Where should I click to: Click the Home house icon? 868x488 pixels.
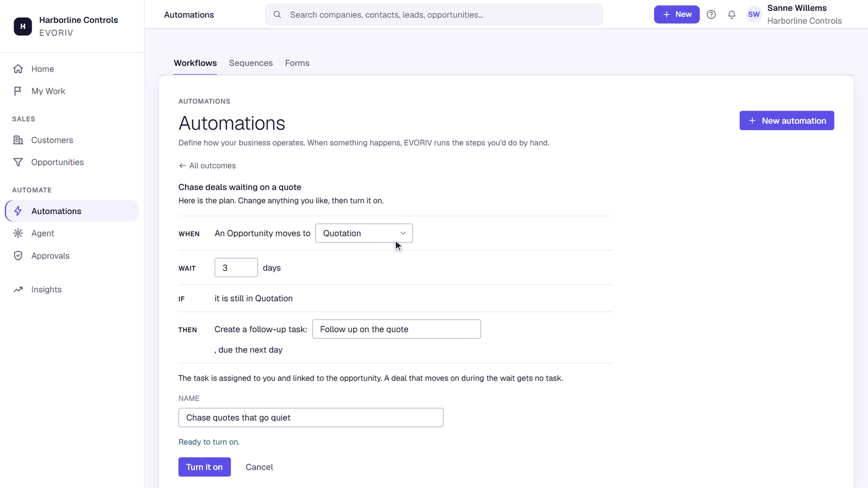click(x=18, y=69)
